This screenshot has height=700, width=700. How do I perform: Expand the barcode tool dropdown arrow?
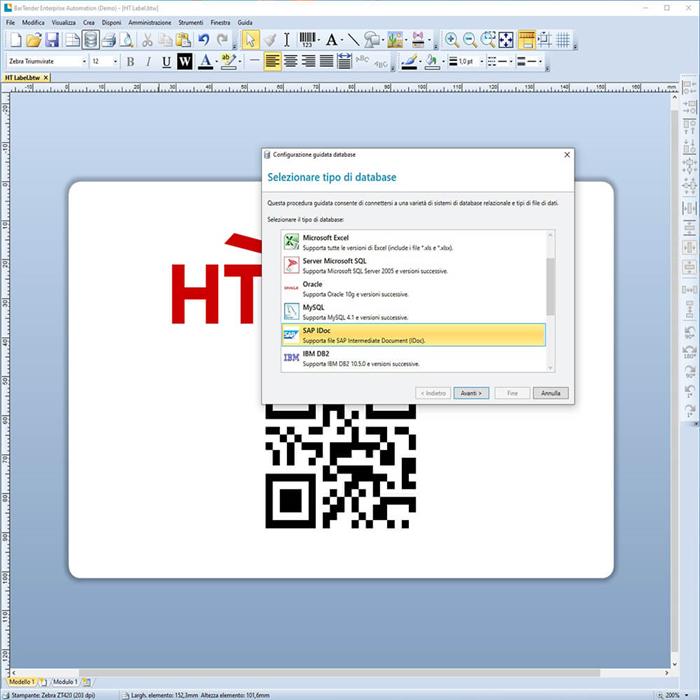(319, 40)
